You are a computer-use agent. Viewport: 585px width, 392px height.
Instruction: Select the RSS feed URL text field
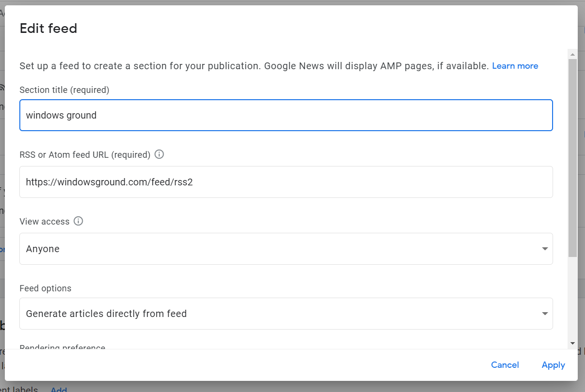coord(286,182)
